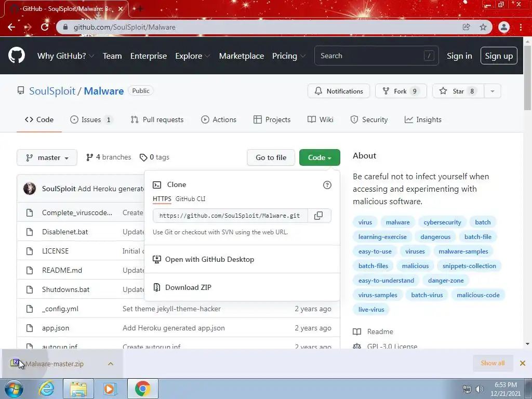Open the Windows Start orb
This screenshot has width=532, height=399.
[x=14, y=389]
